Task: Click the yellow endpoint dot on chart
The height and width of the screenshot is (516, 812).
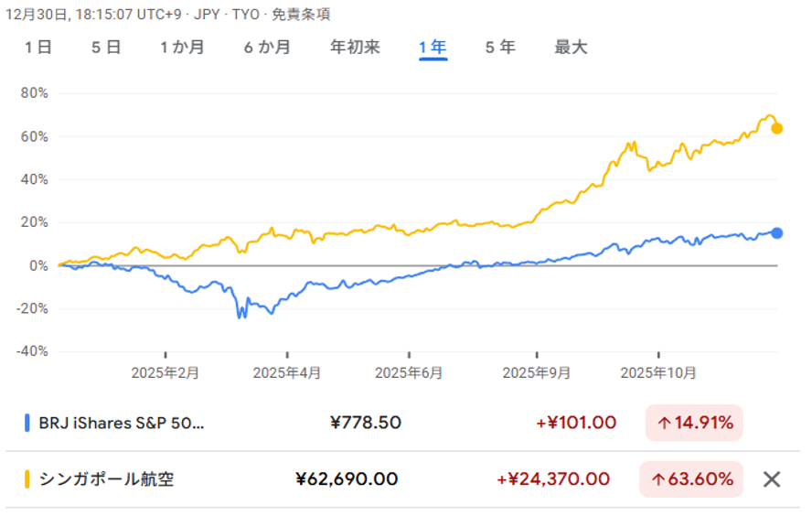Action: (x=777, y=128)
